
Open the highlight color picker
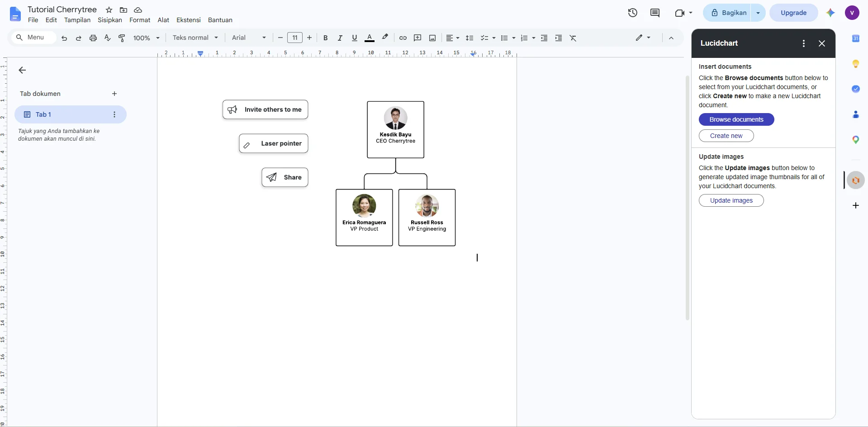point(385,38)
